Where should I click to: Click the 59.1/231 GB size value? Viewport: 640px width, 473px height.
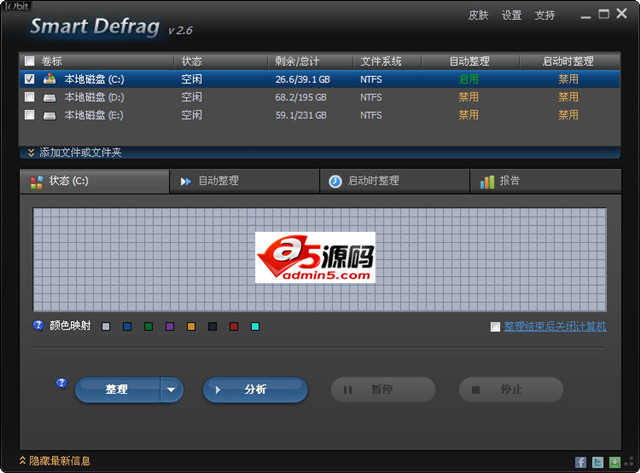pos(301,115)
